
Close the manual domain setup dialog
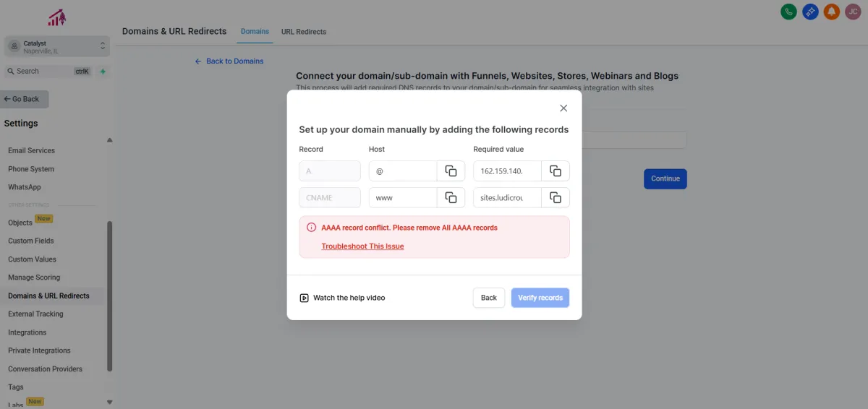click(563, 108)
